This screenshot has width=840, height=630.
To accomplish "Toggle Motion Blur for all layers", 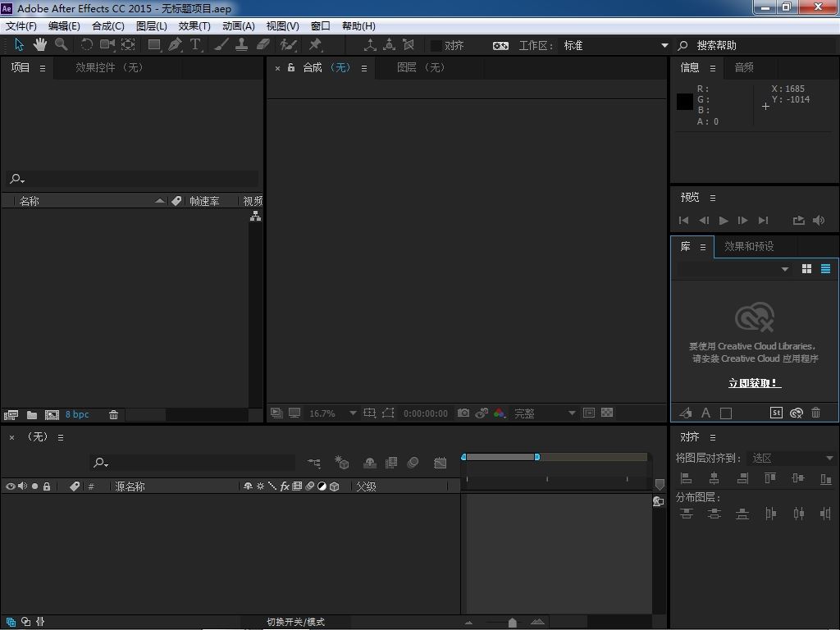I will (413, 463).
